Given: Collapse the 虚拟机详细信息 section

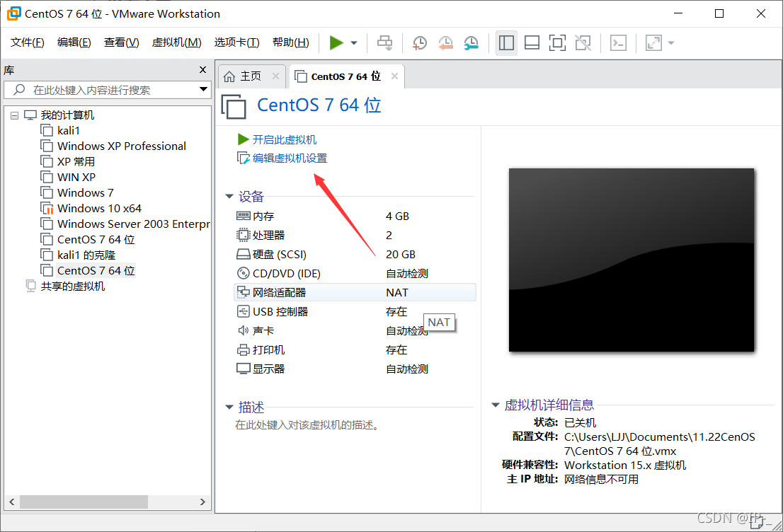Looking at the screenshot, I should coord(496,405).
